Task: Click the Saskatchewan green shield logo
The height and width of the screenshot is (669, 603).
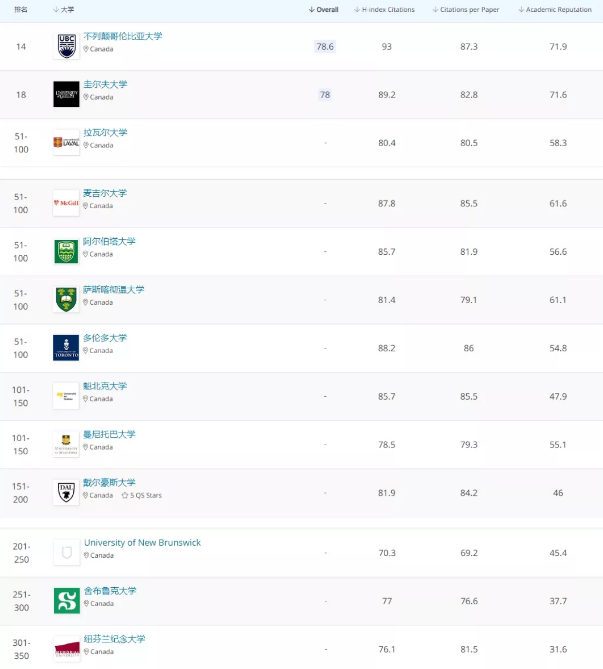Action: click(x=66, y=300)
